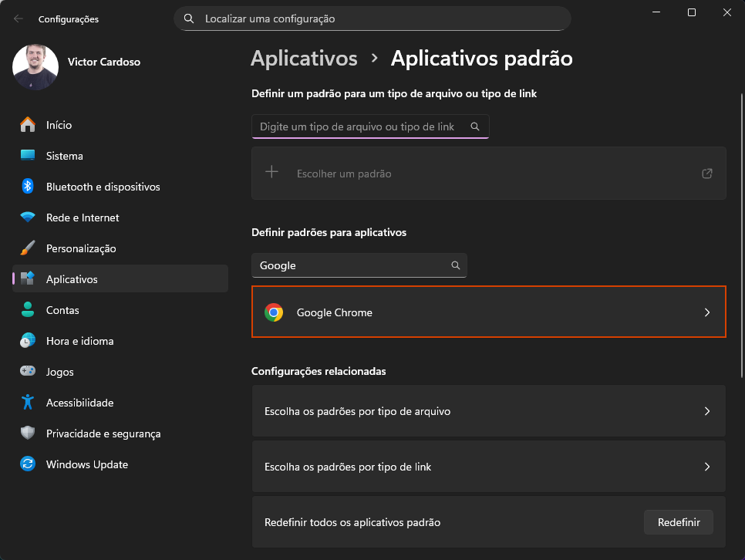Click Aplicativos breadcrumb link
The width and height of the screenshot is (745, 560).
coord(304,59)
